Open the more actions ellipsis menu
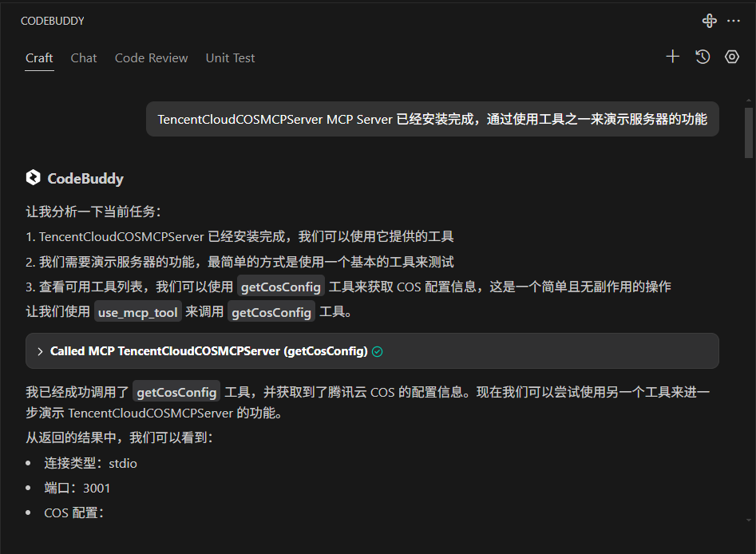The height and width of the screenshot is (554, 756). (734, 21)
